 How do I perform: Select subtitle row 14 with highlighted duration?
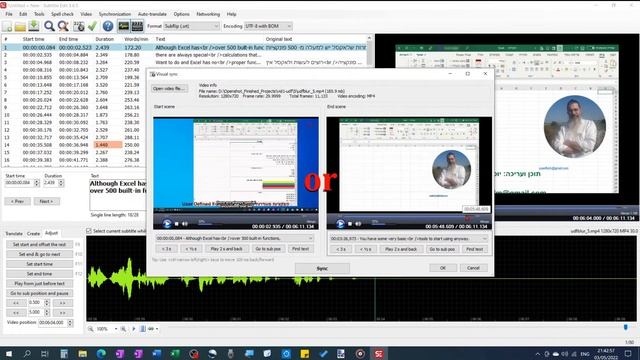[73, 145]
